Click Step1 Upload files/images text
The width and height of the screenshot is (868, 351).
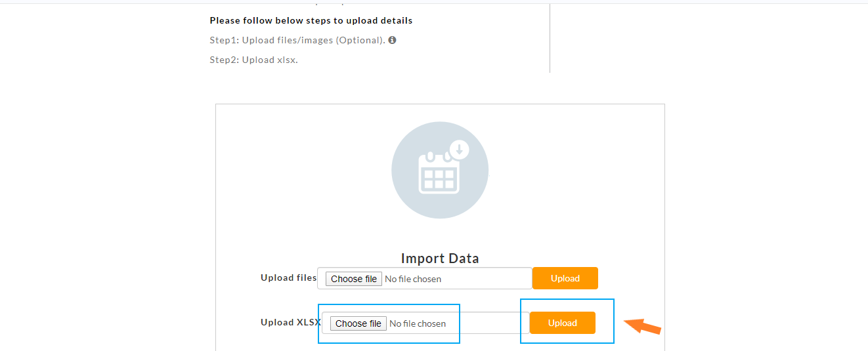[297, 40]
